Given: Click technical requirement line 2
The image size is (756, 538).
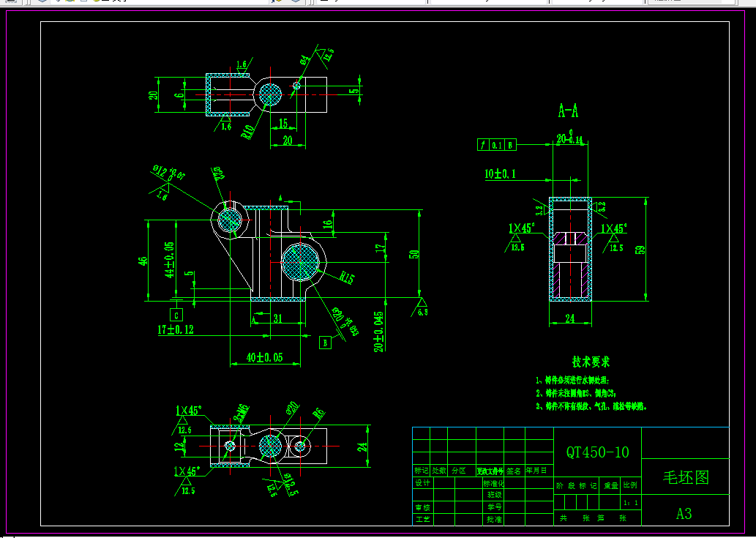Looking at the screenshot, I should pyautogui.click(x=576, y=393).
